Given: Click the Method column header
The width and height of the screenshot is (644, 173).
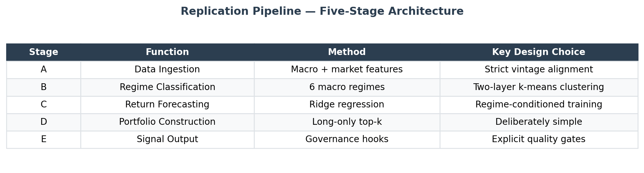Looking at the screenshot, I should [347, 52].
